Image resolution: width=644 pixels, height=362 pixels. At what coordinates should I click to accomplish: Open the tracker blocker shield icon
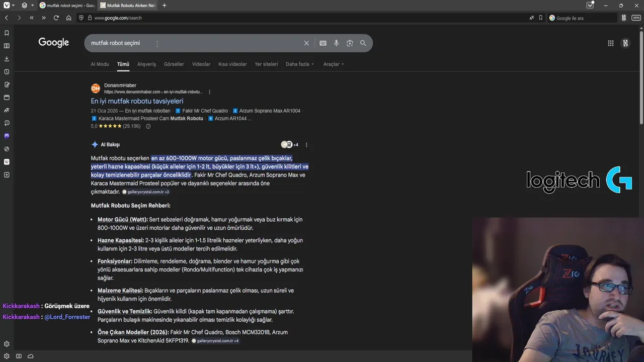click(x=81, y=18)
